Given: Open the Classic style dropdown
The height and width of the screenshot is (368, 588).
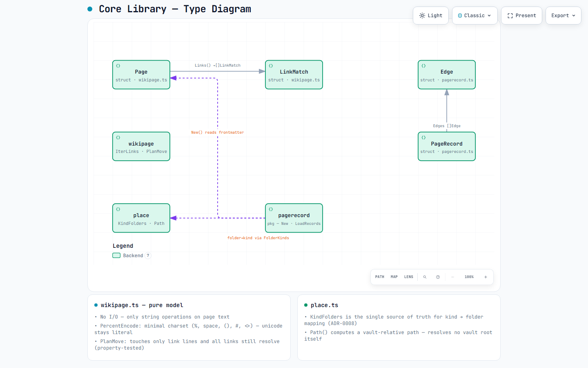Looking at the screenshot, I should pyautogui.click(x=474, y=16).
